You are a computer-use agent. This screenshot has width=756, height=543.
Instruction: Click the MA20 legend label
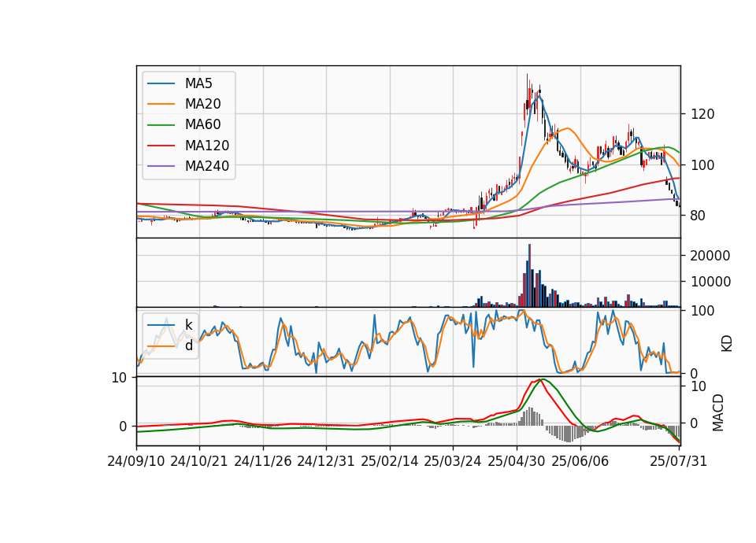tap(202, 104)
